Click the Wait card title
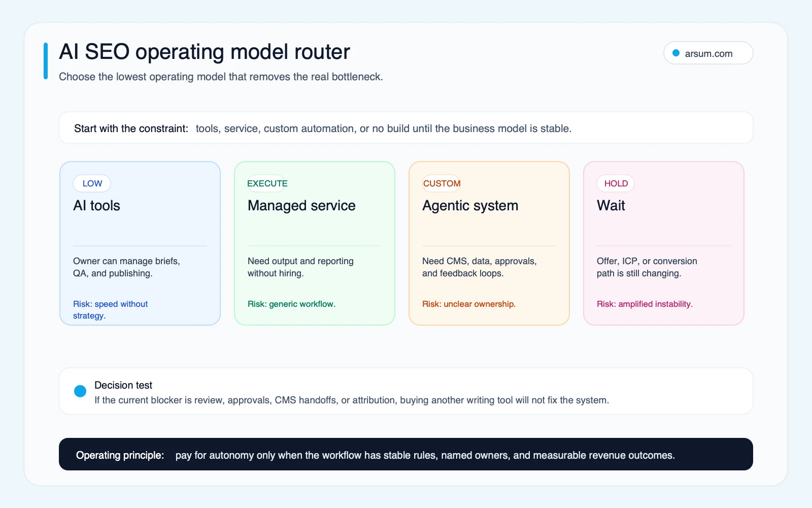This screenshot has width=812, height=508. 611,206
